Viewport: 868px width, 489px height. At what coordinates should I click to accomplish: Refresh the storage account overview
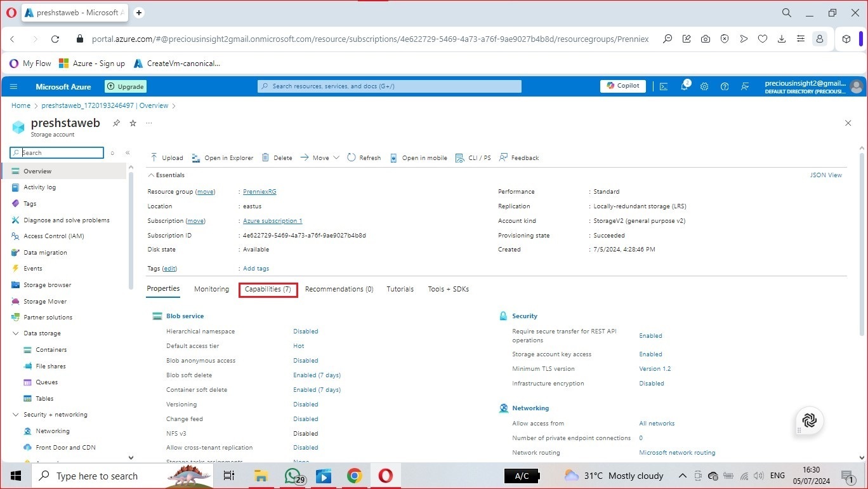click(x=364, y=157)
